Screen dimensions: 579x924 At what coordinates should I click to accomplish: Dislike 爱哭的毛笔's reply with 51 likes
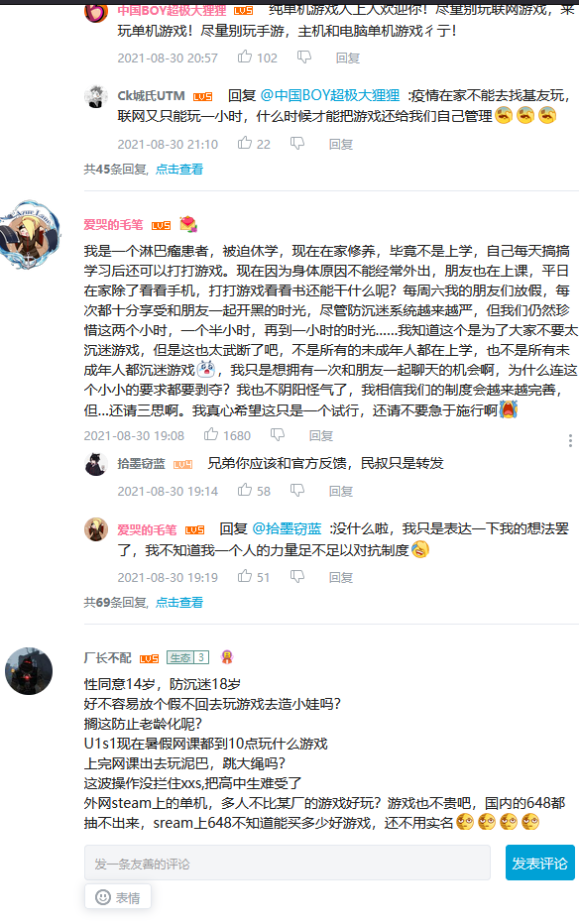pyautogui.click(x=297, y=576)
